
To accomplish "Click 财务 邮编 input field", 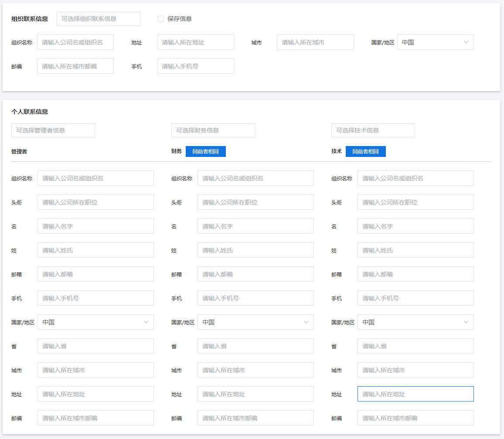I will coord(255,418).
